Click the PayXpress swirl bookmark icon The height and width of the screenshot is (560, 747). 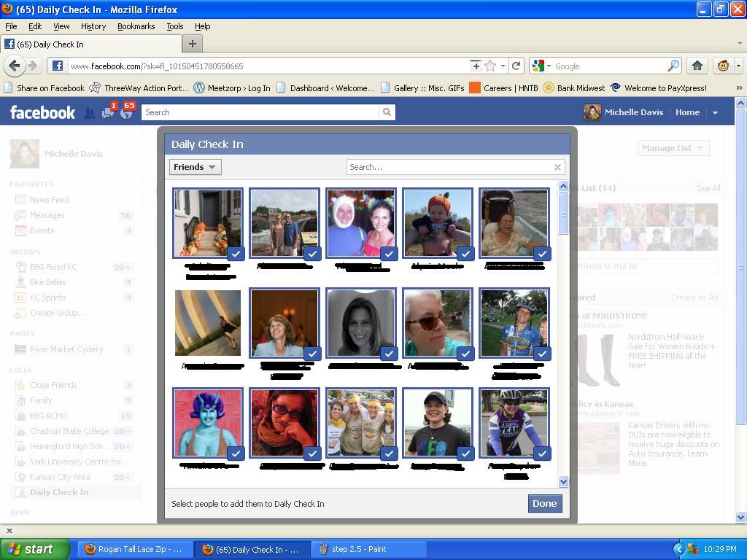(616, 87)
